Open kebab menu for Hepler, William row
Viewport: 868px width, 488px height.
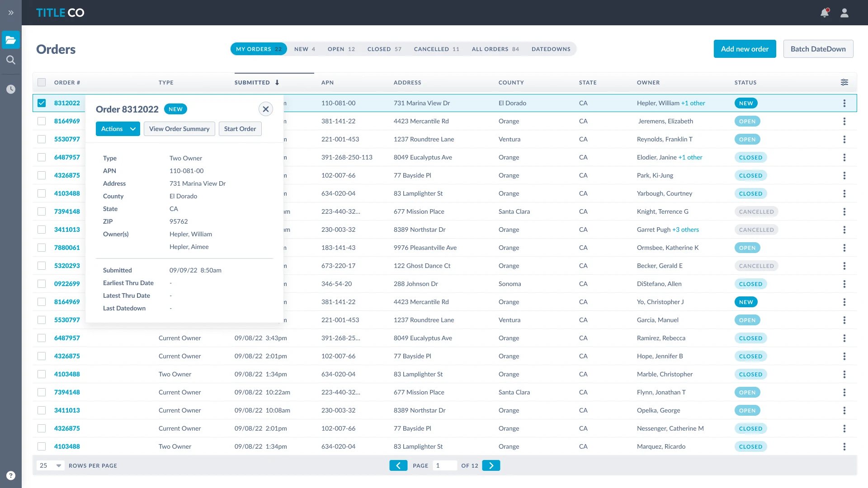(x=844, y=103)
